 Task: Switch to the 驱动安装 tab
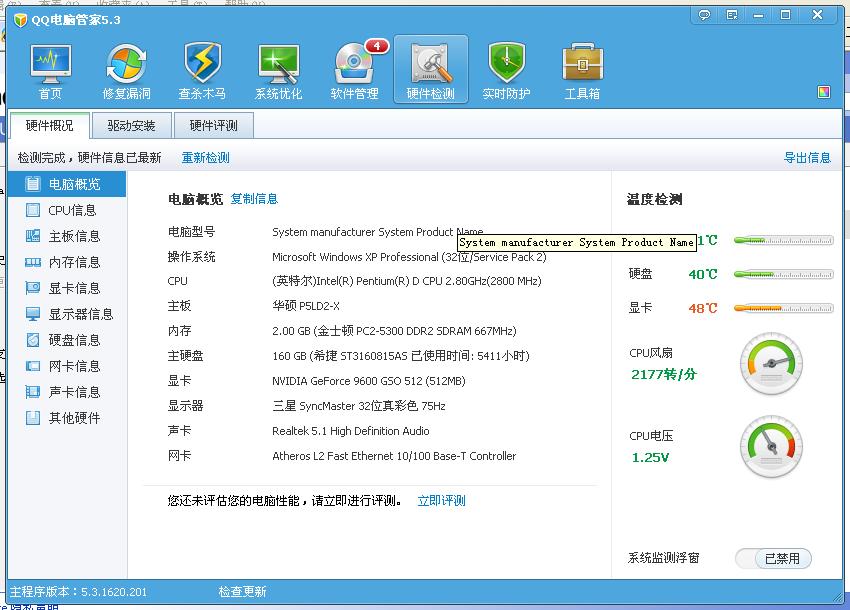tap(132, 126)
